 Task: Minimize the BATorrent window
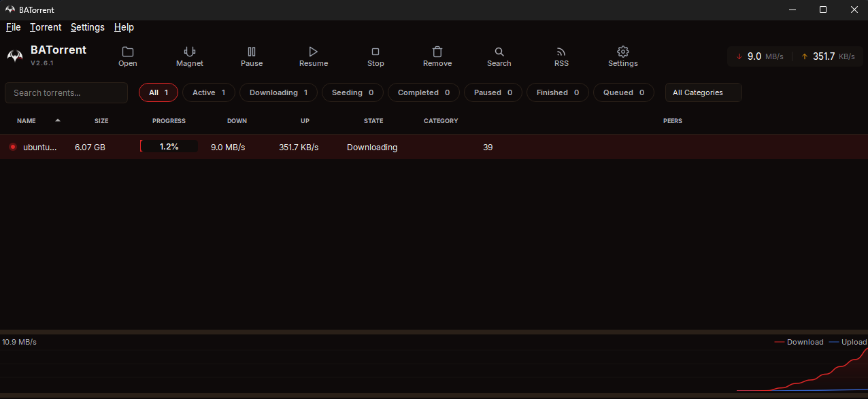792,10
